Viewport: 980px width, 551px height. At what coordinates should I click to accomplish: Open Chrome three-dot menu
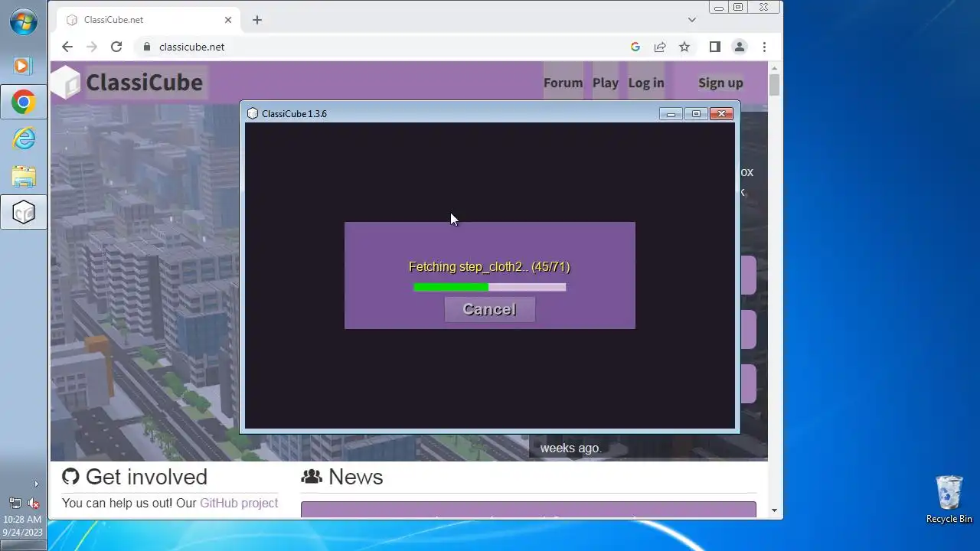click(764, 47)
